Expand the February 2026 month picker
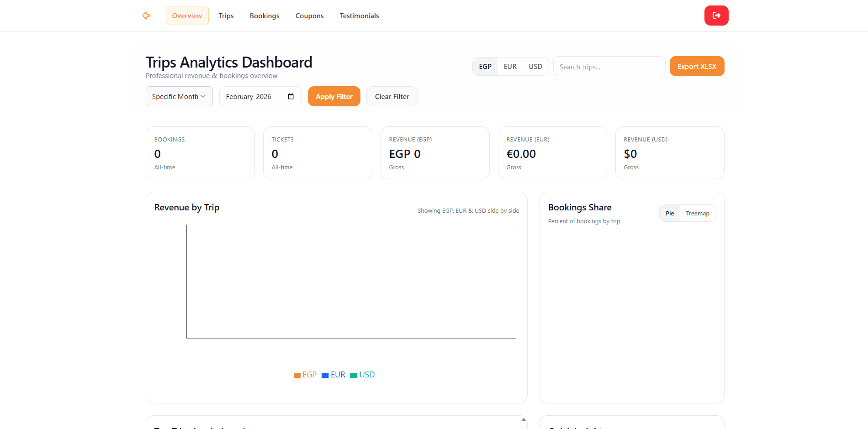The width and height of the screenshot is (868, 429). click(x=256, y=96)
